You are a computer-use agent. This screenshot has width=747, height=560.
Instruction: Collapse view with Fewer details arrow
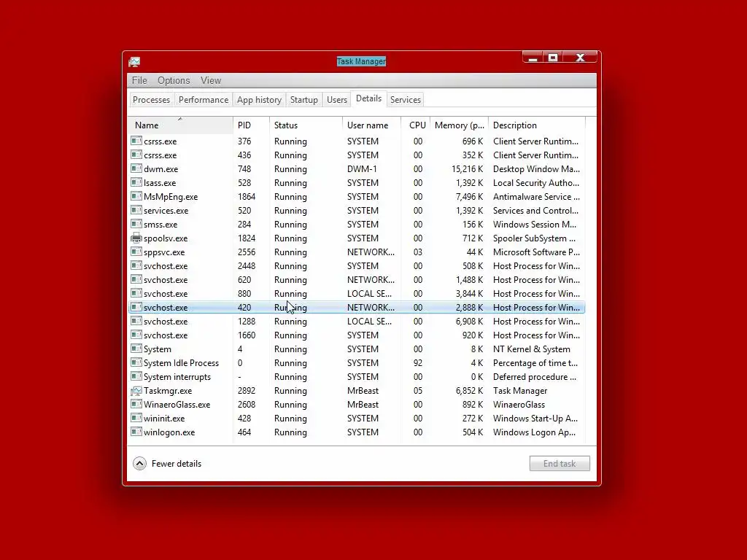(x=139, y=463)
